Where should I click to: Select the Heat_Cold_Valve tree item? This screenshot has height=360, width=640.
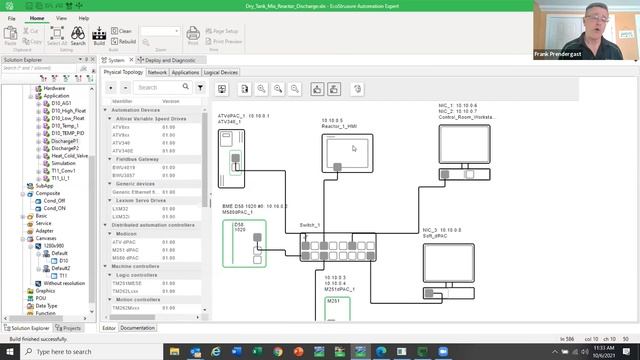coord(69,156)
